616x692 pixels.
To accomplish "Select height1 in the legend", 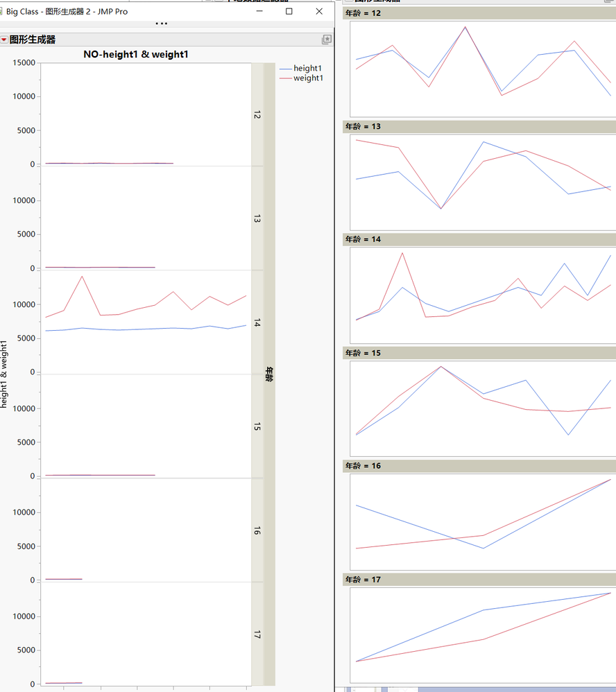I will pos(300,69).
